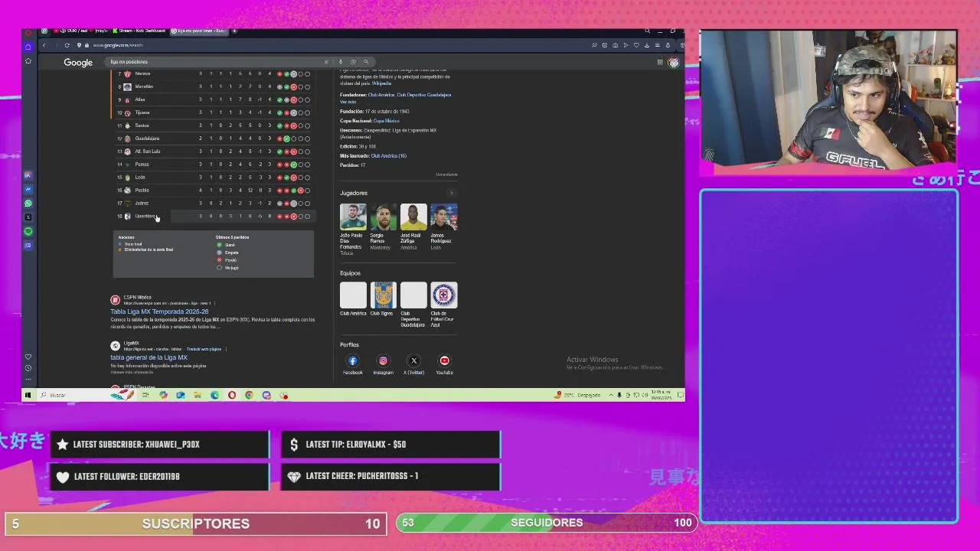Click the Puebla row in standings
This screenshot has width=980, height=551.
214,190
